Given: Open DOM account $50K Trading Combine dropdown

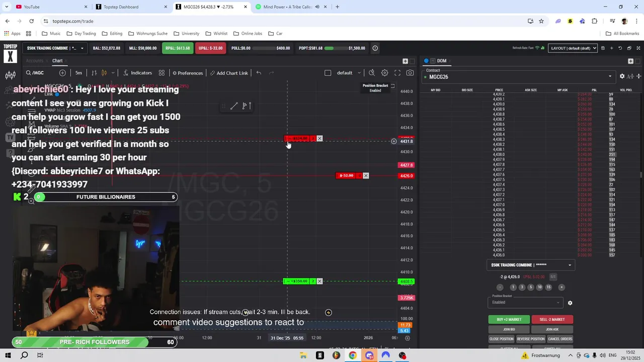Looking at the screenshot, I should pyautogui.click(x=531, y=265).
